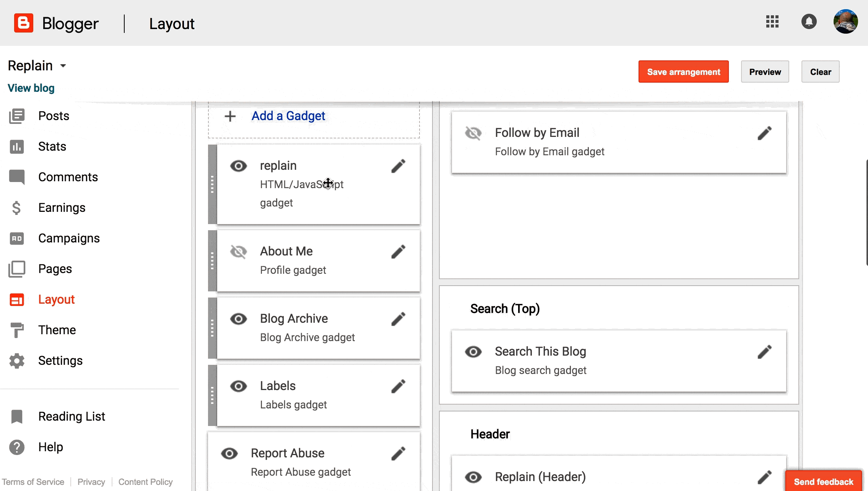868x491 pixels.
Task: Show the hidden About Me gadget
Action: pyautogui.click(x=238, y=252)
